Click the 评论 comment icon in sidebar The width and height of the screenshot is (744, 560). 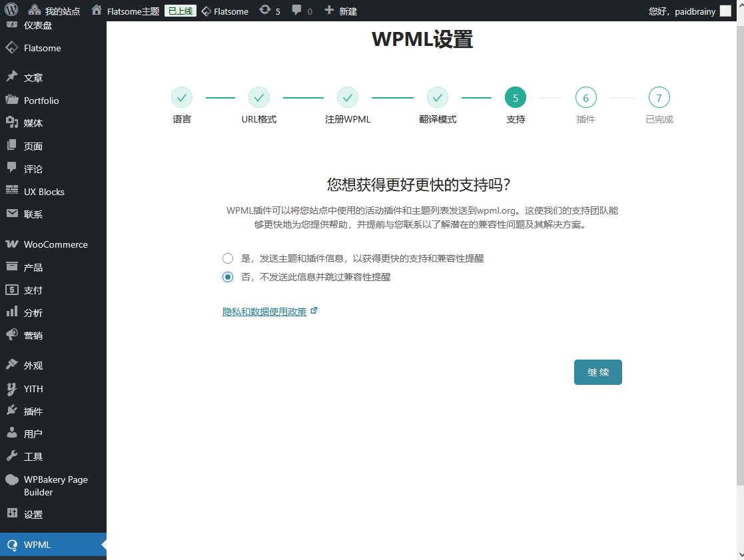(12, 167)
